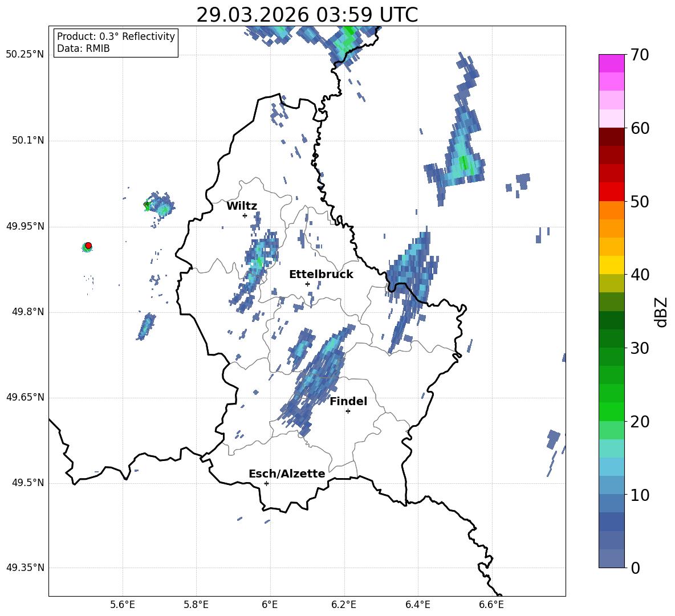Click the 5.8°E longitude label
This screenshot has height=616, width=675.
coord(196,605)
